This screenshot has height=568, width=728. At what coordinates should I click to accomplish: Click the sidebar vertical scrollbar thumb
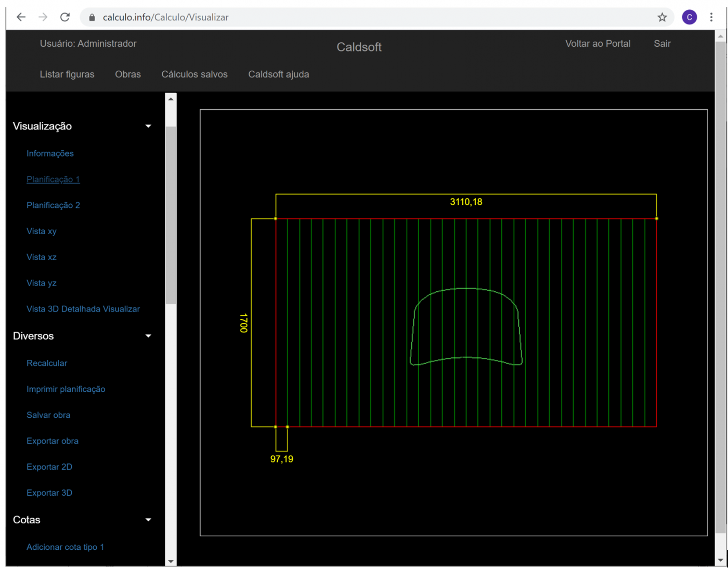click(x=171, y=214)
